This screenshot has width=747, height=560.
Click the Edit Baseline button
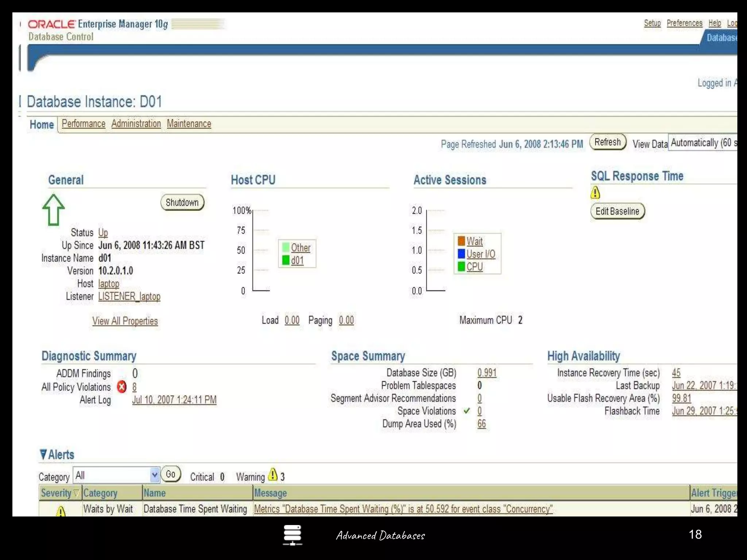click(x=618, y=211)
